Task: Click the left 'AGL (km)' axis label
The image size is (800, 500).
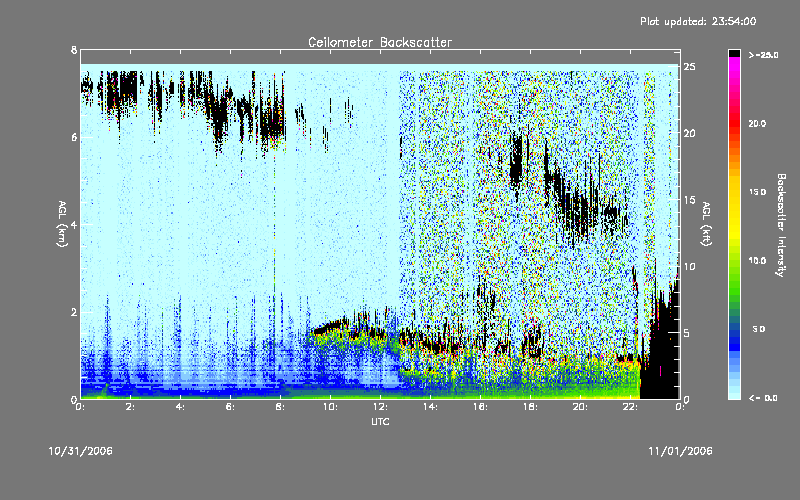Action: (x=63, y=224)
